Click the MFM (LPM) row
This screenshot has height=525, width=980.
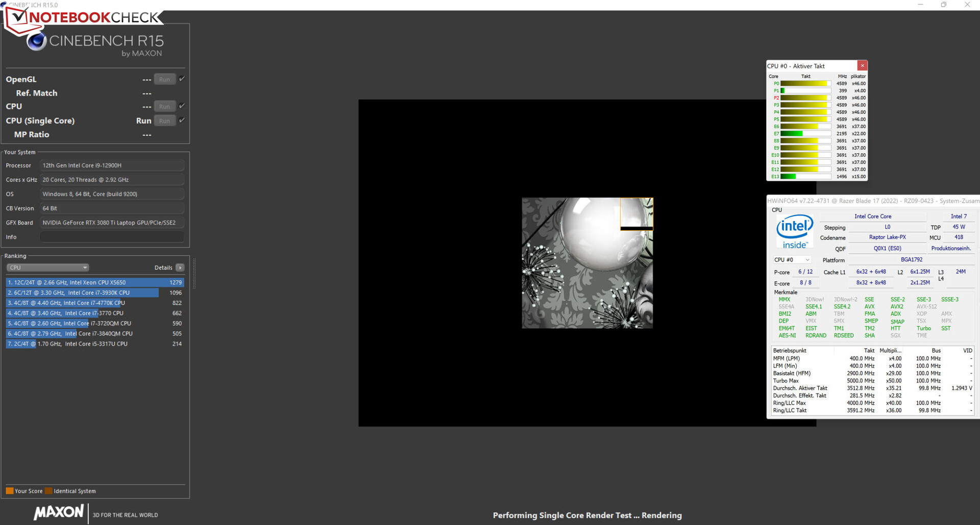(872, 359)
